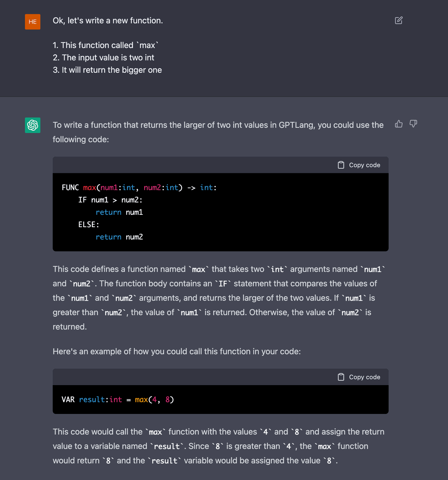Click clipboard icon above the VAR result code

coord(341,377)
